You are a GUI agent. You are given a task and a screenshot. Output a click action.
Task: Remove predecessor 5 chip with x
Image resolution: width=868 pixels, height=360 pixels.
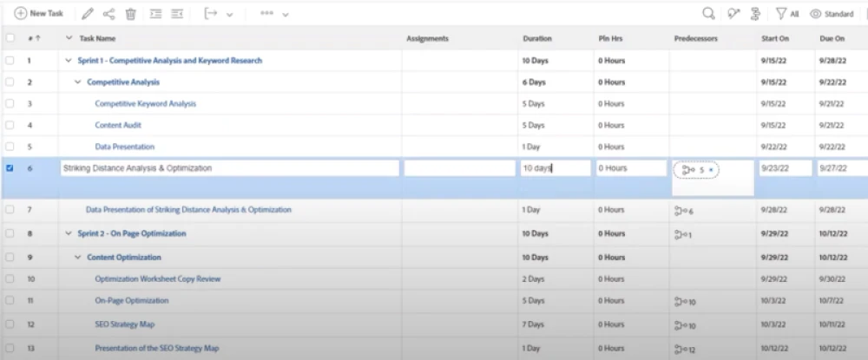[x=711, y=170]
